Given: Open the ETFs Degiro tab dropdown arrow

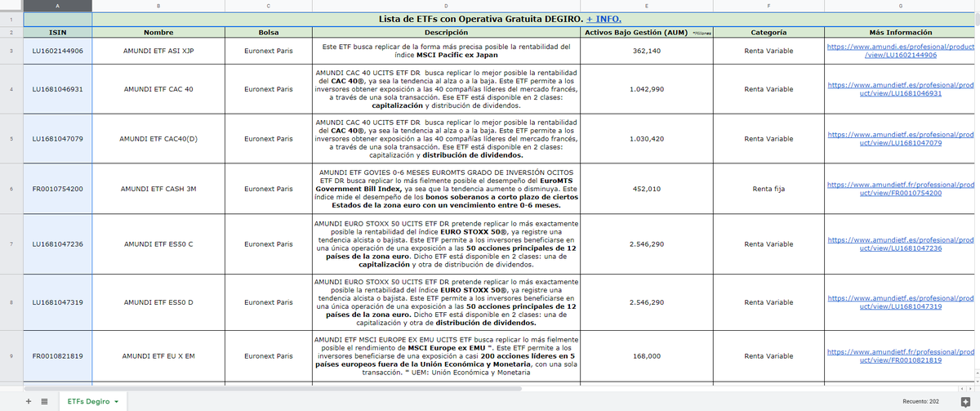Looking at the screenshot, I should click(117, 402).
